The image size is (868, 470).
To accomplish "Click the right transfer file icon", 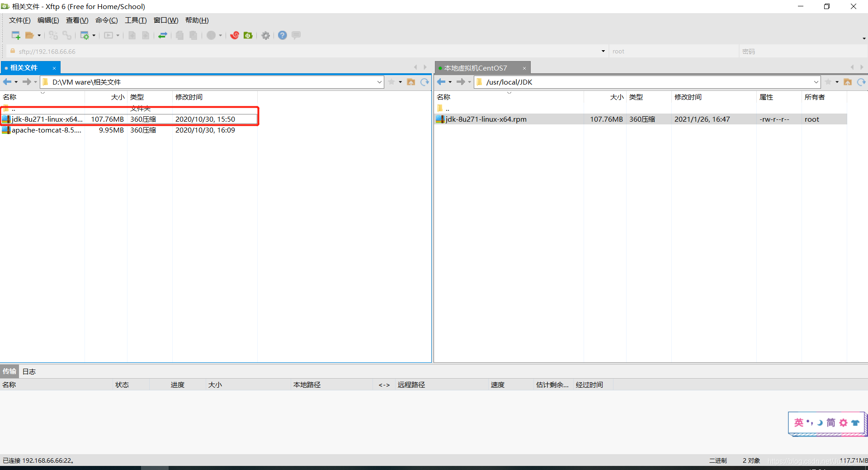I will coord(146,35).
